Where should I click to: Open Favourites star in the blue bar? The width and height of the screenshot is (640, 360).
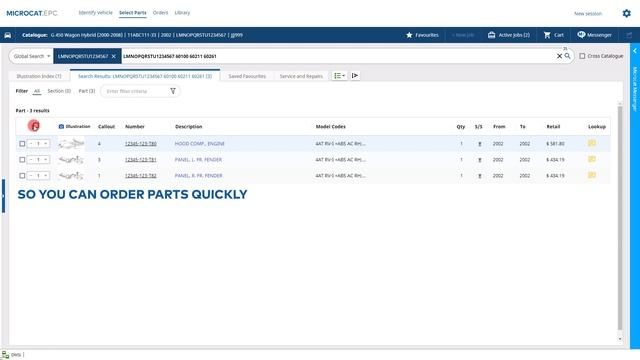[x=409, y=35]
